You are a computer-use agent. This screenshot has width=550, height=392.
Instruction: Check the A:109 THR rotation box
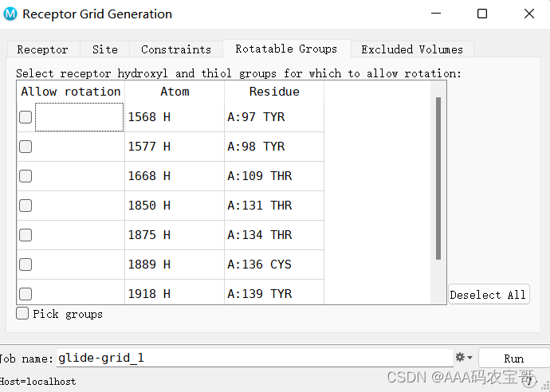point(26,176)
